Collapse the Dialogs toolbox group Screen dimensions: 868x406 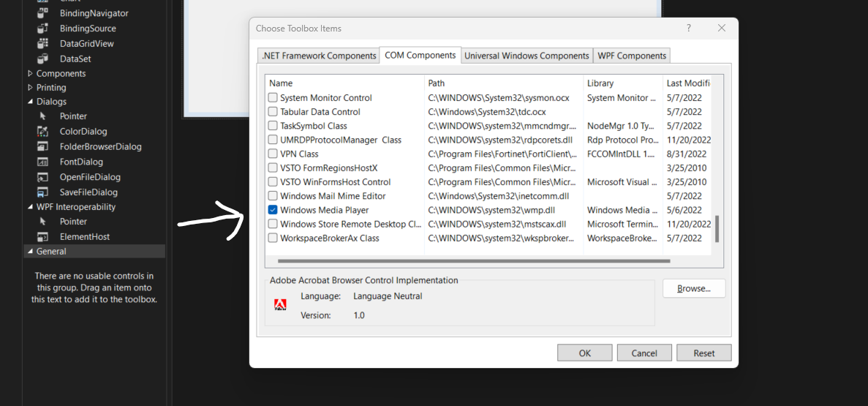30,102
